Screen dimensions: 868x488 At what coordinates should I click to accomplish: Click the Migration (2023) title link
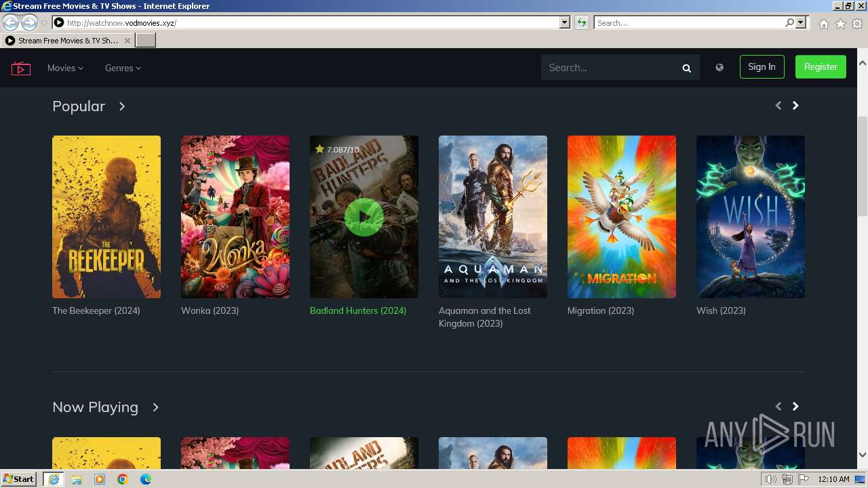coord(601,310)
